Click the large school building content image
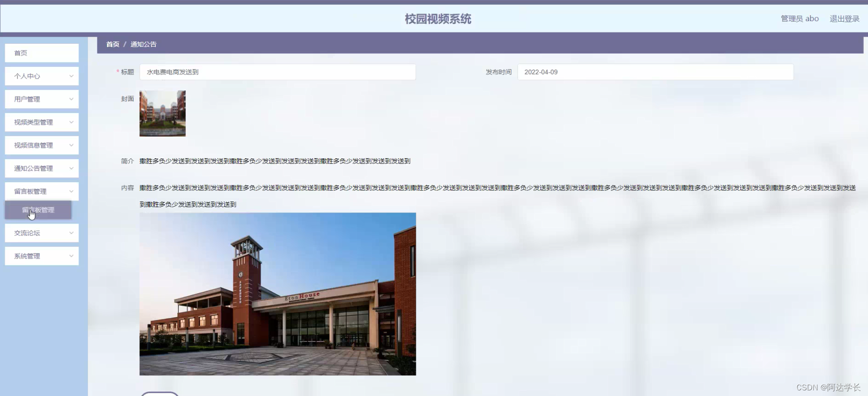The width and height of the screenshot is (868, 396). click(278, 294)
